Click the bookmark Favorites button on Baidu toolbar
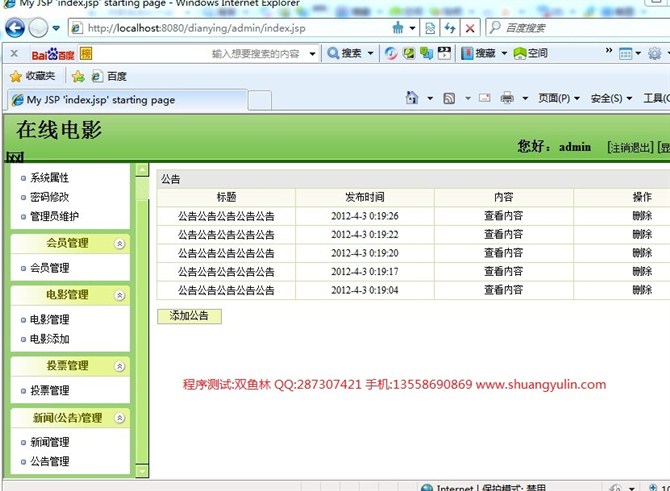 (479, 53)
